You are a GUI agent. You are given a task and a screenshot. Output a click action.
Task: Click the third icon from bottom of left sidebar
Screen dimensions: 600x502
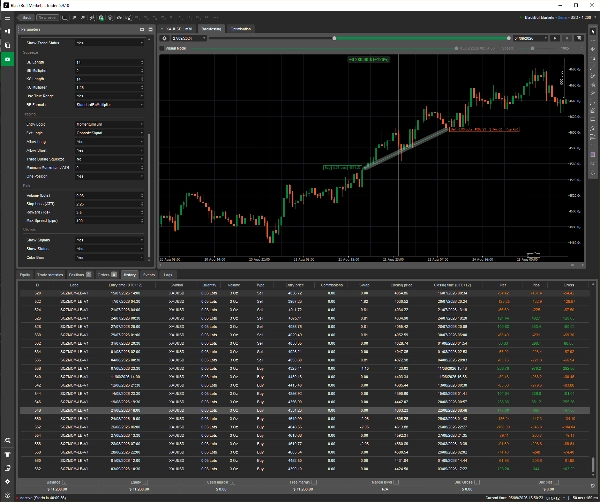point(7,468)
